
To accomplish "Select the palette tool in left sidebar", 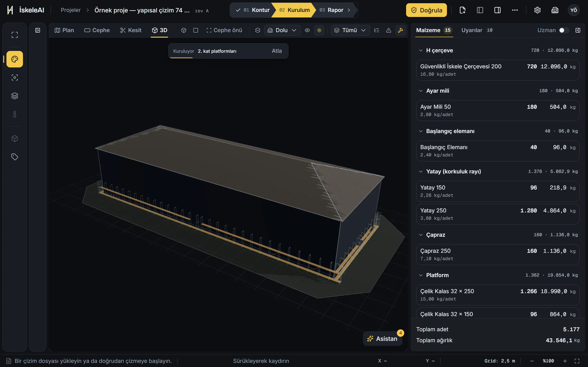I will click(x=14, y=59).
